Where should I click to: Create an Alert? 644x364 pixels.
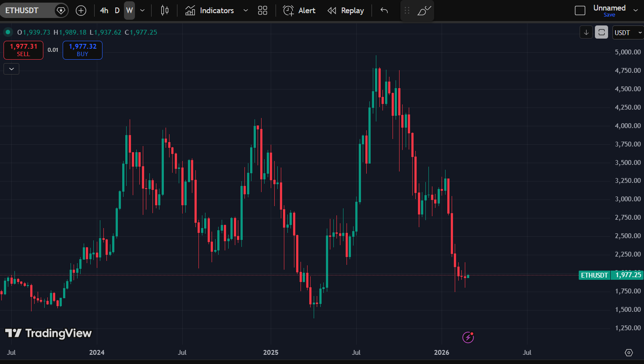click(299, 11)
